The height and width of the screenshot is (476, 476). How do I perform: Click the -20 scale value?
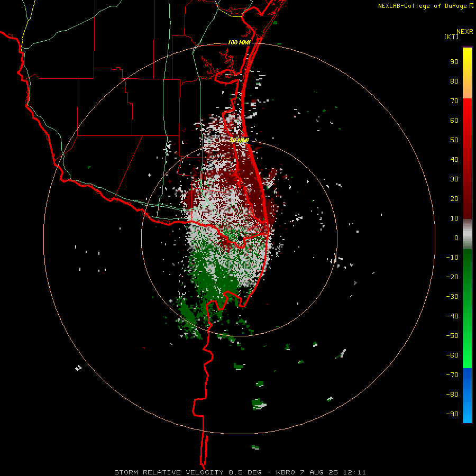[x=452, y=277]
